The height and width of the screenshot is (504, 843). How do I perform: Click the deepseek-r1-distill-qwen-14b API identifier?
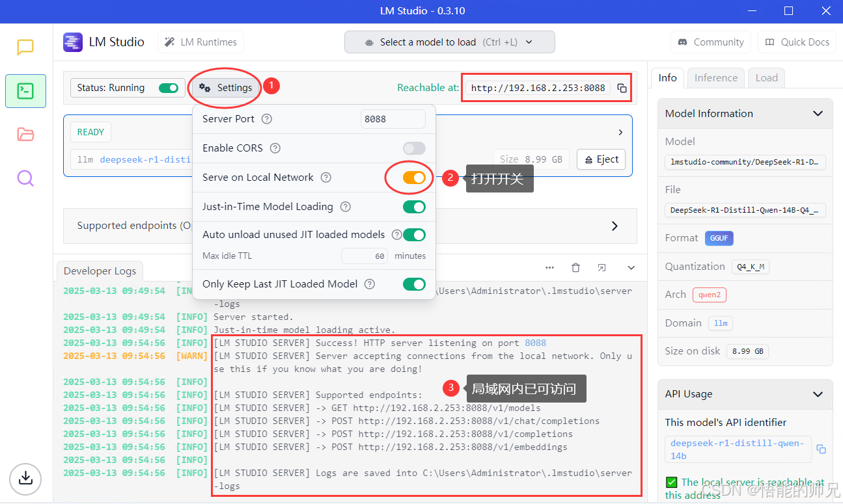click(738, 449)
